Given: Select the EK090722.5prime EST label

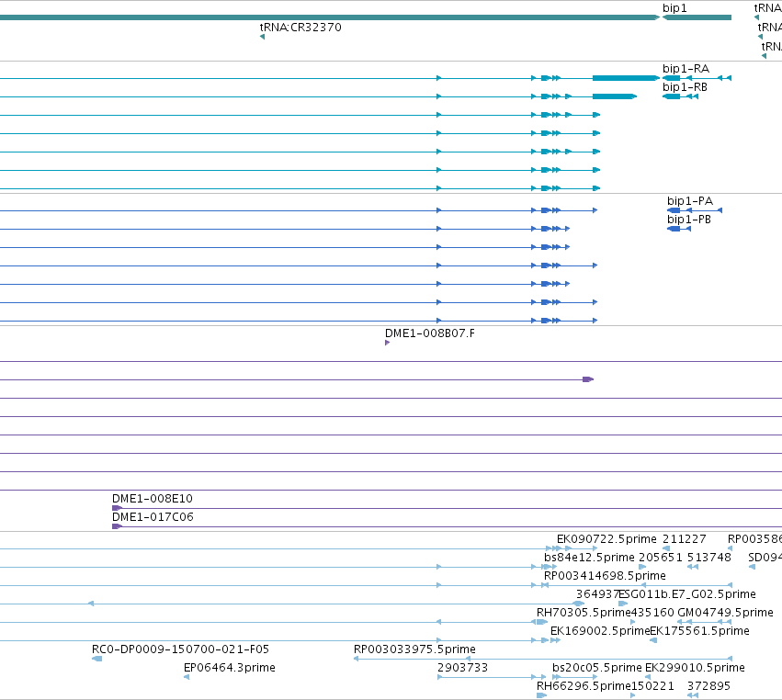Looking at the screenshot, I should click(x=606, y=539).
